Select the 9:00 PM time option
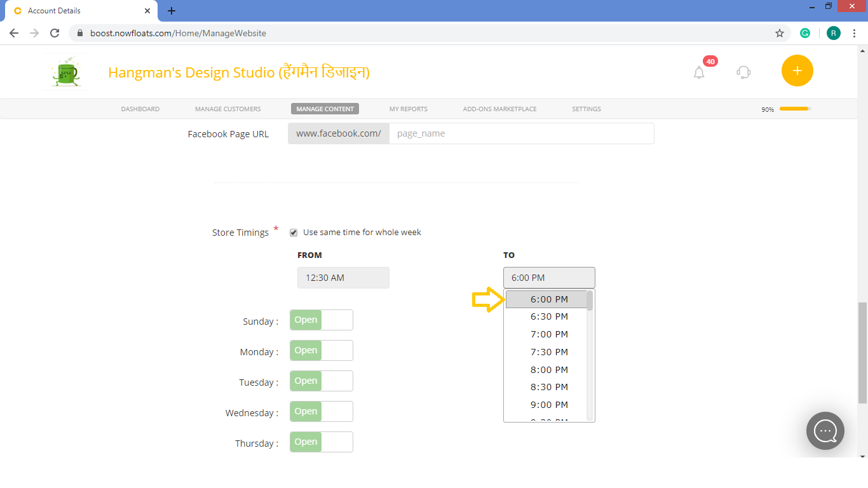 [549, 404]
